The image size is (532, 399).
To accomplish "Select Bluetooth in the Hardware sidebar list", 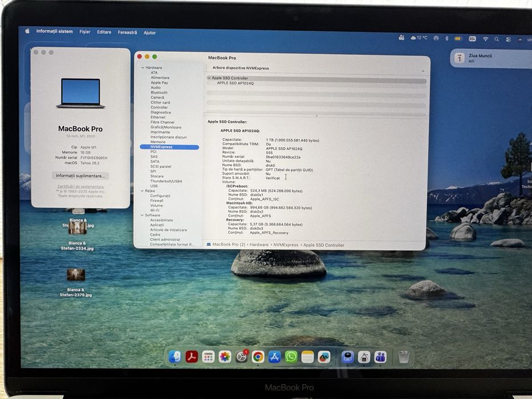I will point(159,92).
